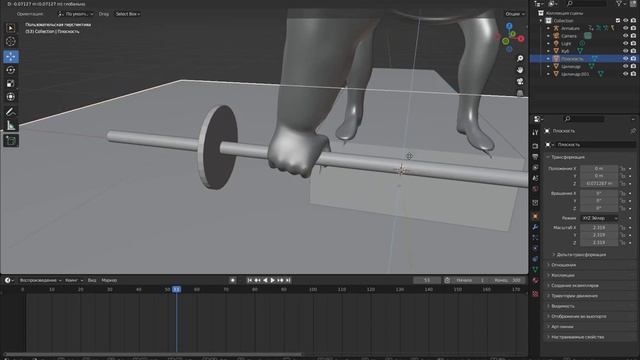Play the animation forward

[273, 280]
